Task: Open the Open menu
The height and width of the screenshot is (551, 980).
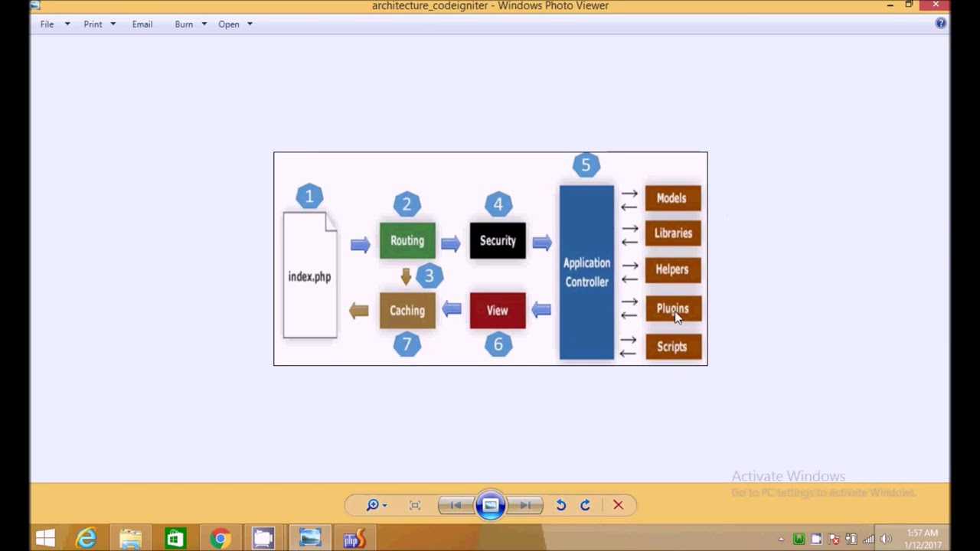Action: coord(229,24)
